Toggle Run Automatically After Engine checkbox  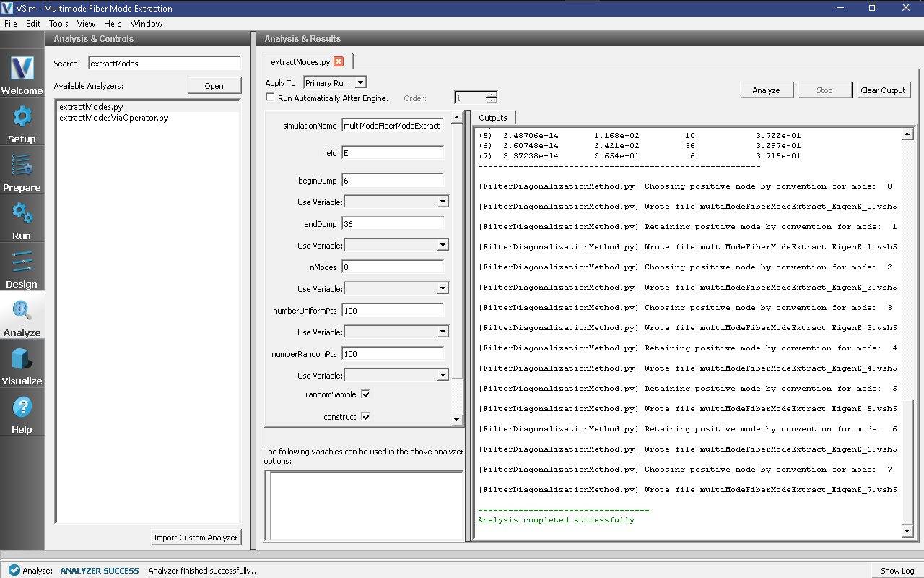[x=270, y=98]
